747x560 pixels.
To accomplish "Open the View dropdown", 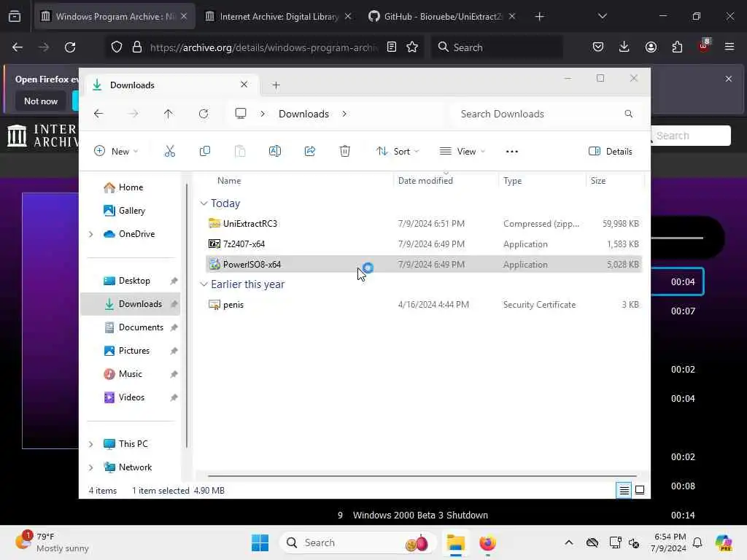I will (x=462, y=152).
